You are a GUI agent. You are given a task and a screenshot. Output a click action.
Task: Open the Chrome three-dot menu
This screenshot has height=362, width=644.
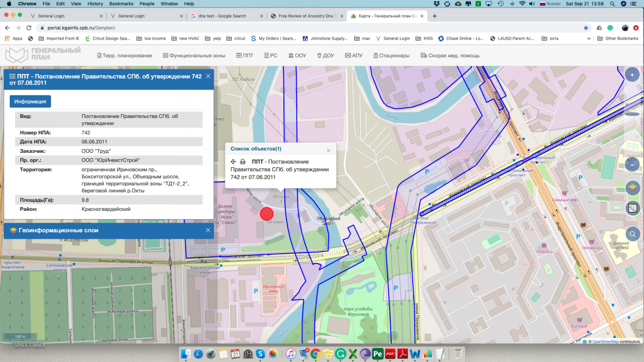(637, 28)
